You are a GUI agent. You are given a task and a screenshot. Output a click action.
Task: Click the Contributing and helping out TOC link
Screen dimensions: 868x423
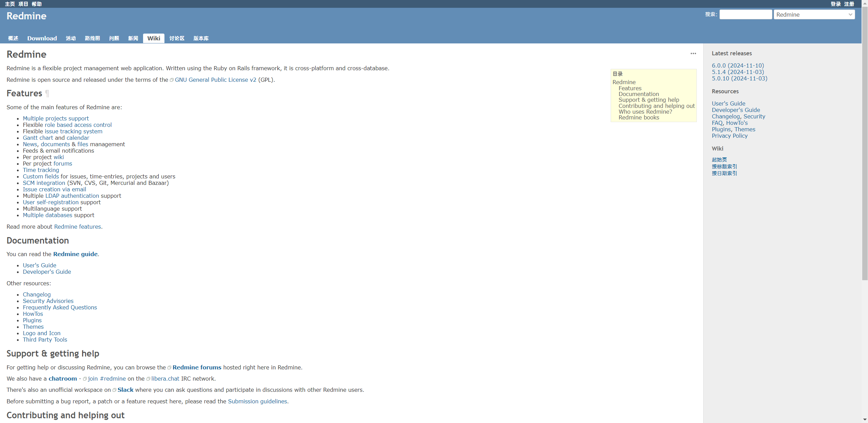[655, 105]
